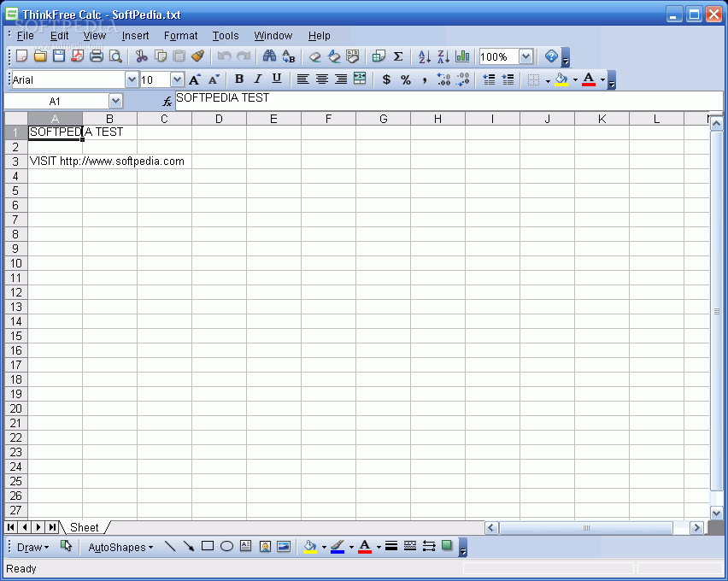728x581 pixels.
Task: Open the AutoShapes dropdown
Action: click(120, 547)
